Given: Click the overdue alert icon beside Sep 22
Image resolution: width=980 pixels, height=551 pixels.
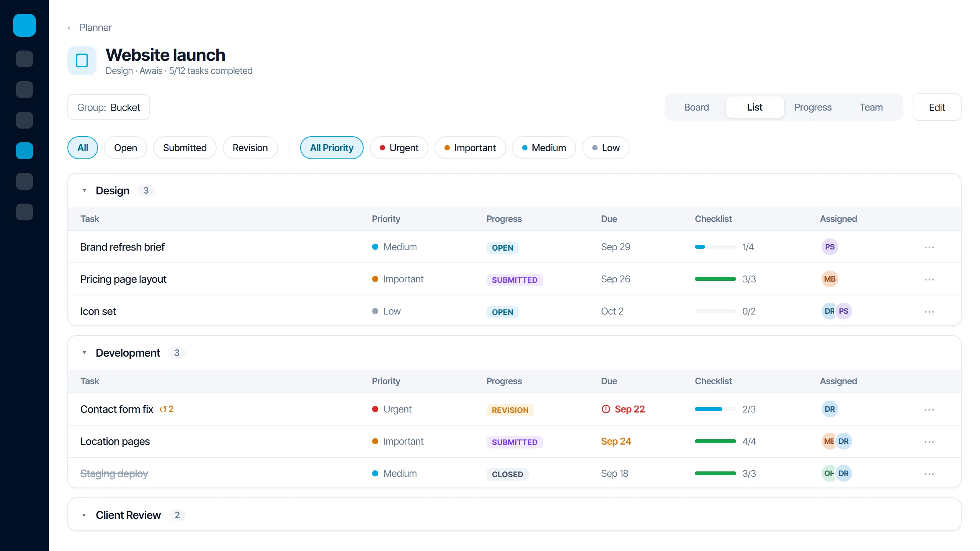Looking at the screenshot, I should pyautogui.click(x=606, y=409).
